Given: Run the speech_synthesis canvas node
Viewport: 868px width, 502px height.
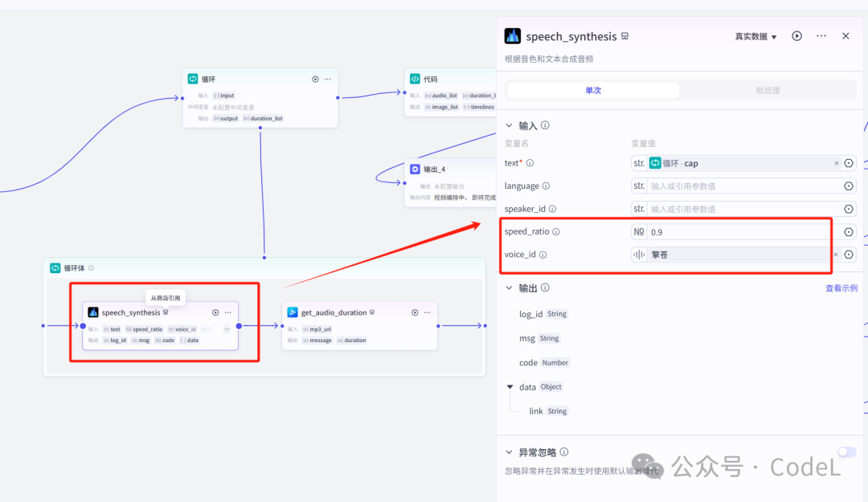Looking at the screenshot, I should 215,312.
